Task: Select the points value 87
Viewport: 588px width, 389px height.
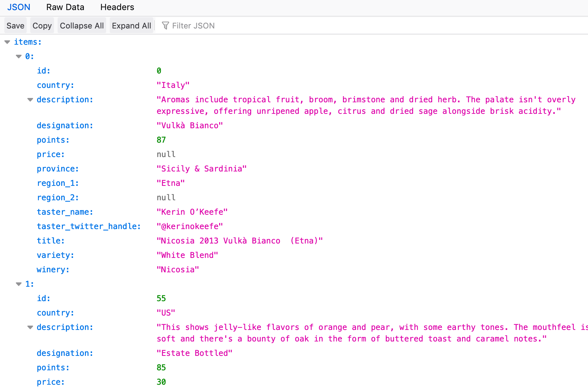Action: (161, 140)
